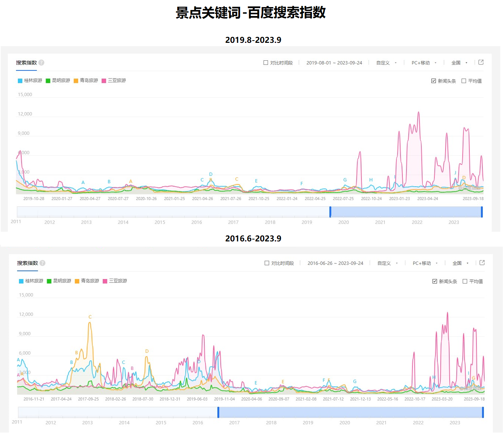The height and width of the screenshot is (434, 504).
Task: Toggle 三亚旅游 pink legend in lower chart
Action: (115, 281)
